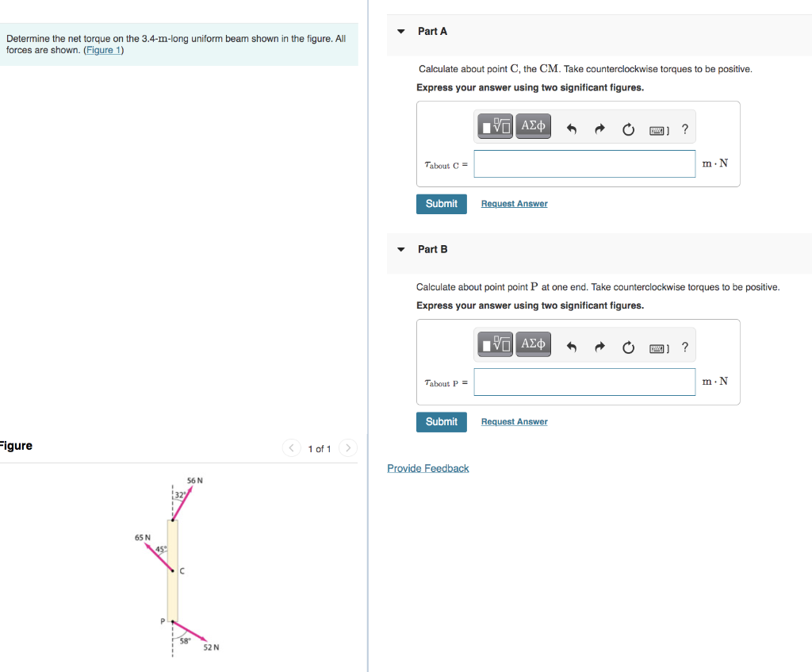This screenshot has width=812, height=672.
Task: Open the math template palette in Part A
Action: (x=494, y=125)
